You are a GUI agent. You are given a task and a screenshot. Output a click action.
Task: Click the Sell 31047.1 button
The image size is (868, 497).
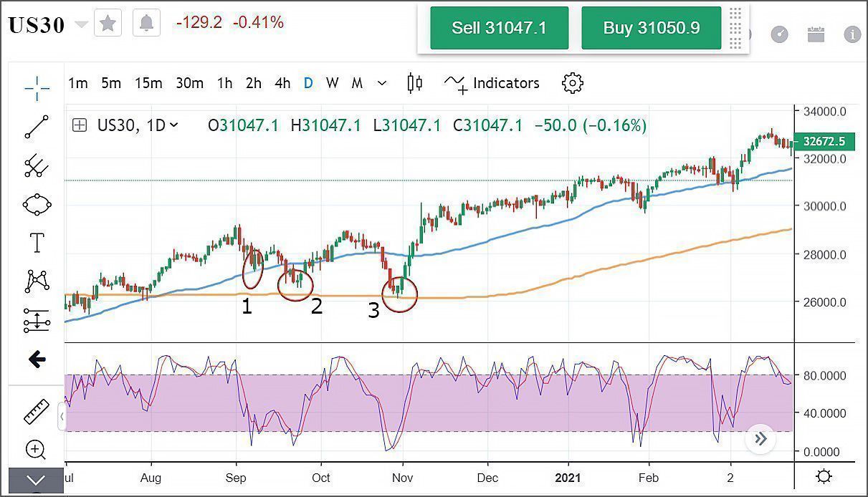pos(499,28)
